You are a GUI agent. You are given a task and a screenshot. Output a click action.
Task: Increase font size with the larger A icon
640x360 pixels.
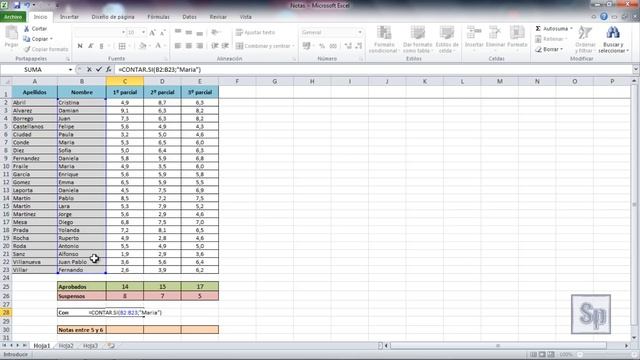point(152,32)
